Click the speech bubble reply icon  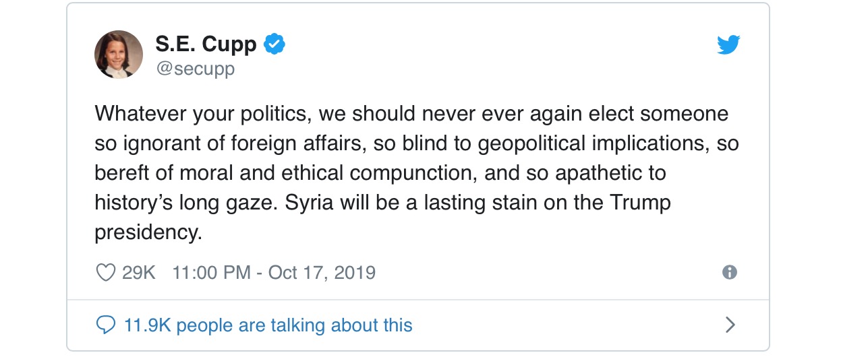(105, 326)
